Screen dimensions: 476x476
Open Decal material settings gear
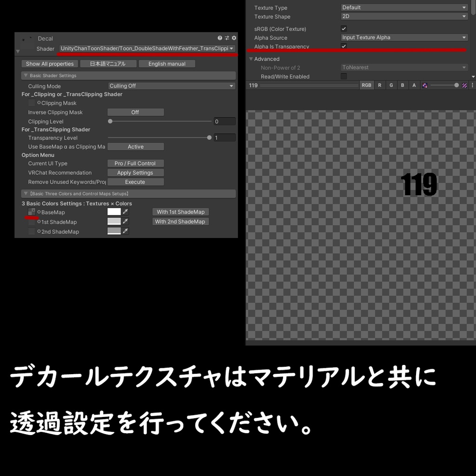[234, 38]
